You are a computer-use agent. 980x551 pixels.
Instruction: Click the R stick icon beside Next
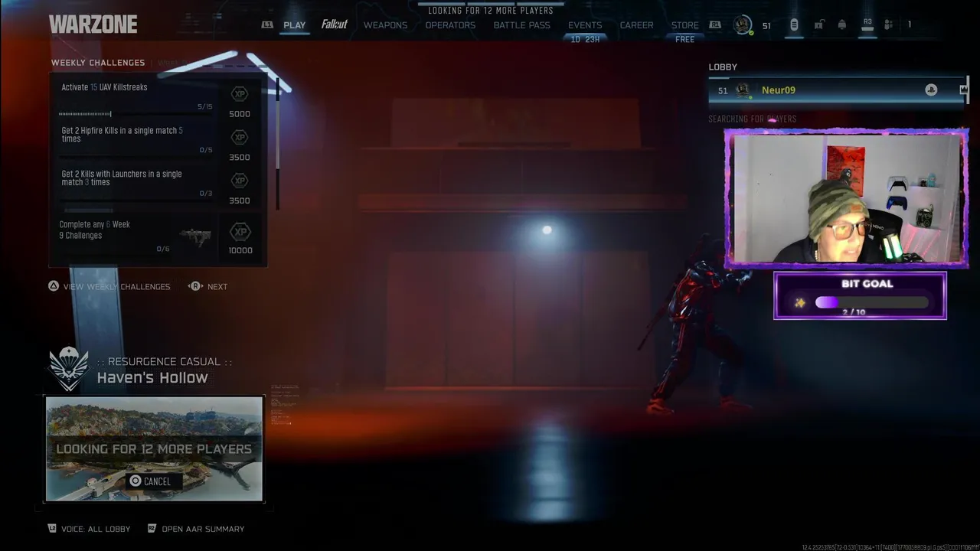tap(195, 286)
